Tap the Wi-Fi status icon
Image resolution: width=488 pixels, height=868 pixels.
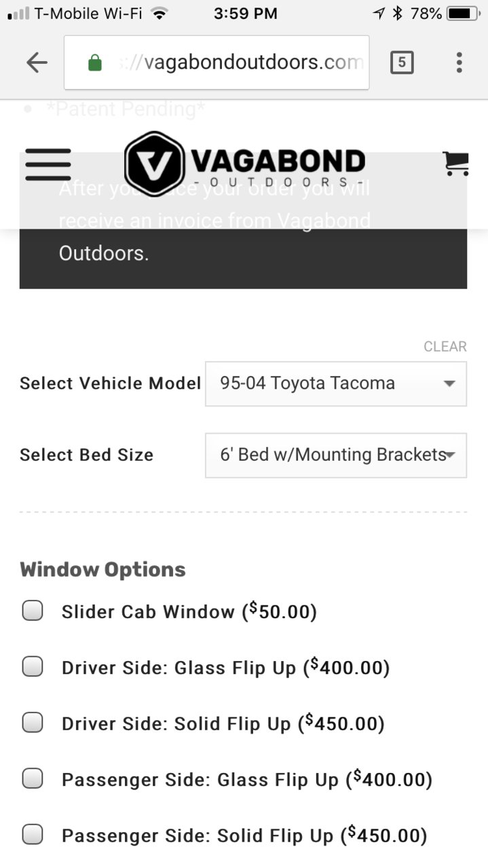coord(159,13)
